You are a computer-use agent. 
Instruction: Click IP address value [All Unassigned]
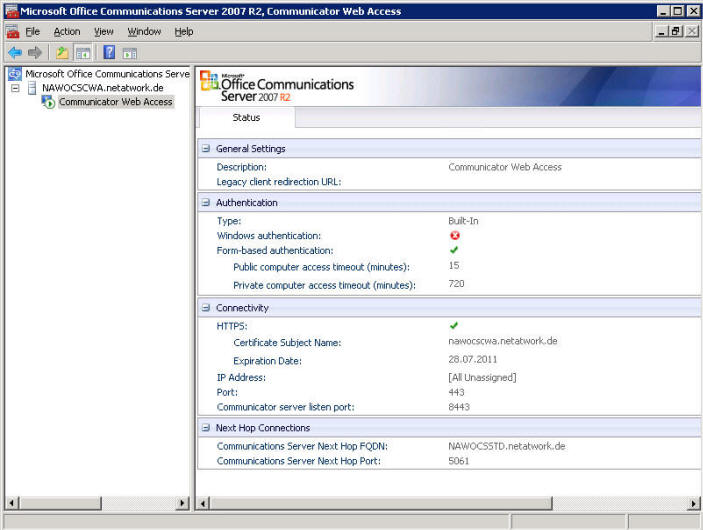point(482,378)
